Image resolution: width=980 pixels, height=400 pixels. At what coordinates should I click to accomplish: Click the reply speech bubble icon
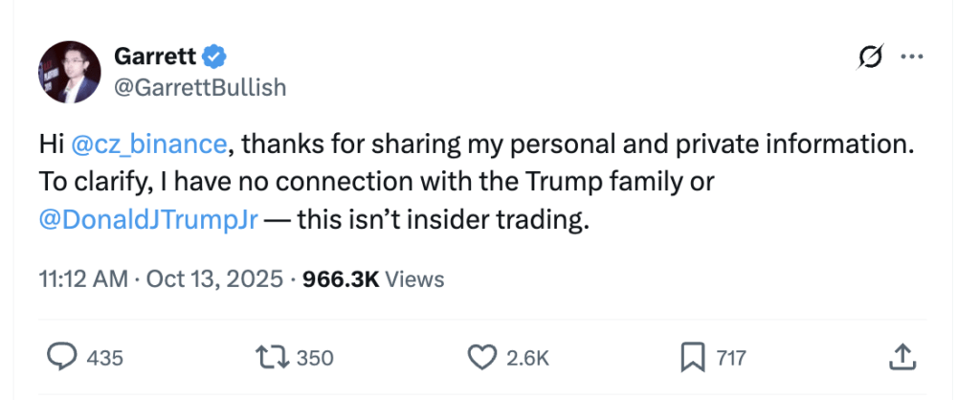pos(62,358)
